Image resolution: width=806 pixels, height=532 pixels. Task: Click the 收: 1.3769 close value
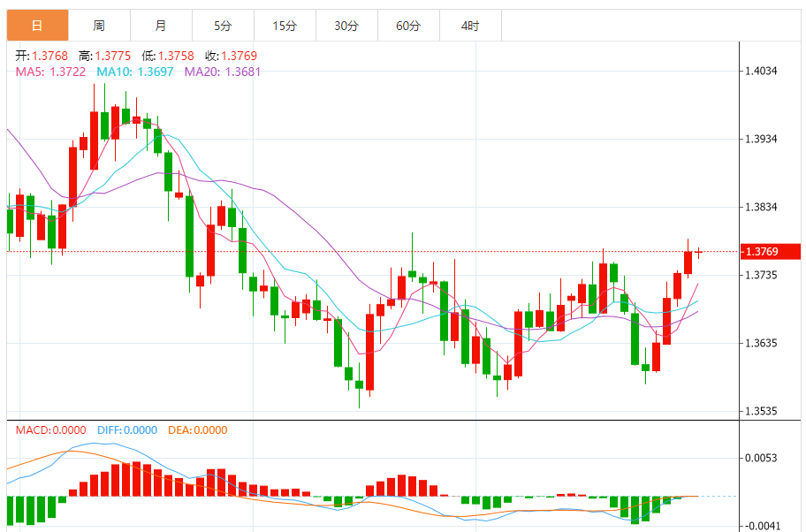point(232,56)
